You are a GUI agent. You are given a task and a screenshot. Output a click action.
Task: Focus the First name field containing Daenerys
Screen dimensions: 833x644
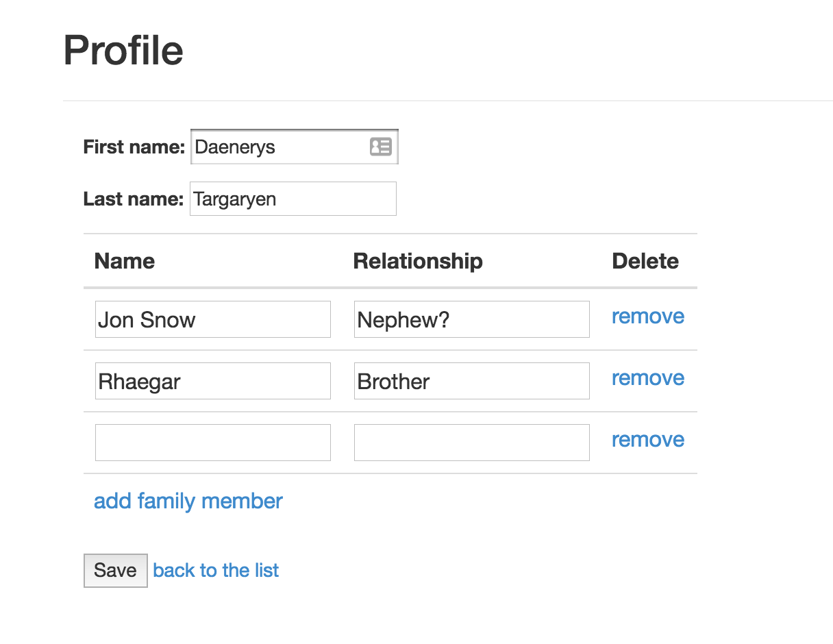coord(277,147)
